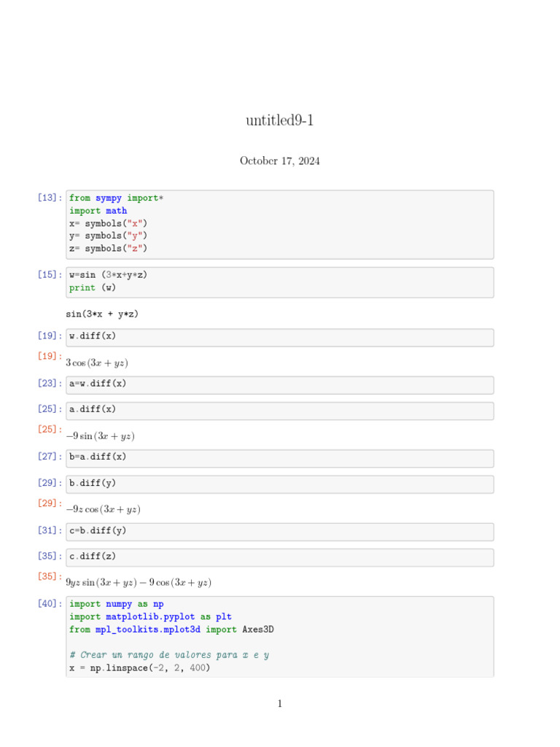Screen dimensions: 560x747
Task: Click the code cell c=b.diff(y)
Action: coord(279,532)
